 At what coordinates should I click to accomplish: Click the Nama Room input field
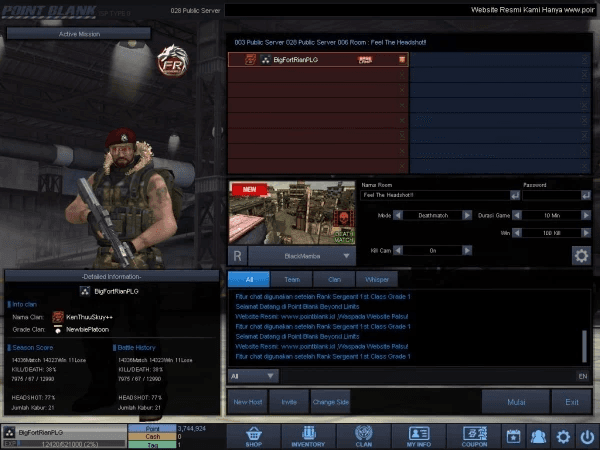(435, 195)
